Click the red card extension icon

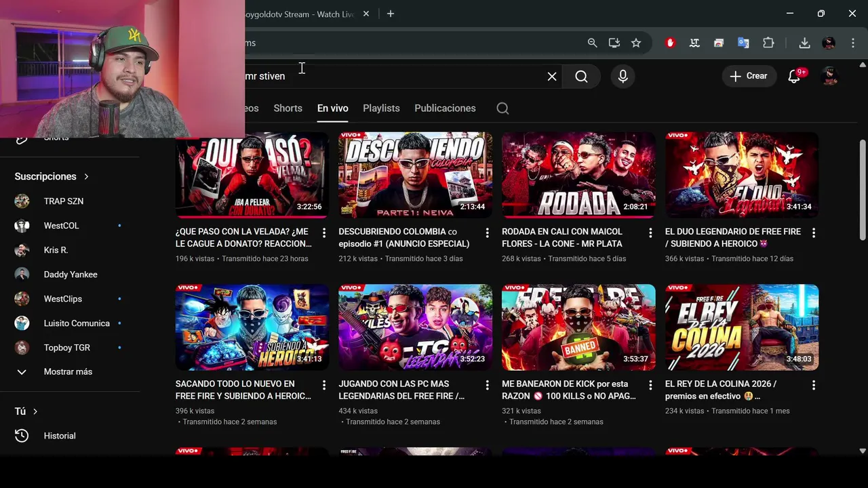click(719, 43)
